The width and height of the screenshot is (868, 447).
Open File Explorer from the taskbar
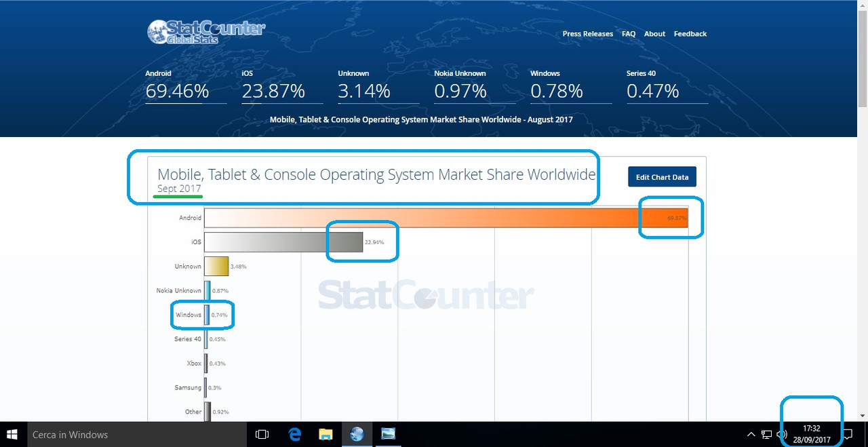(x=325, y=434)
